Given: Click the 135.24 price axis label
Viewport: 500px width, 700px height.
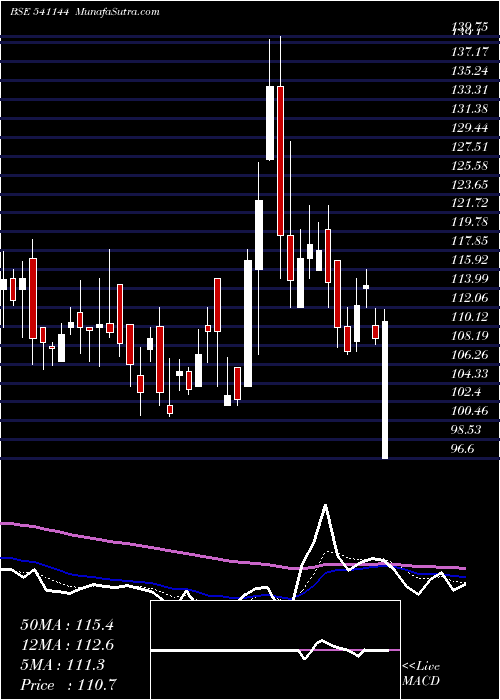Looking at the screenshot, I should tap(471, 71).
